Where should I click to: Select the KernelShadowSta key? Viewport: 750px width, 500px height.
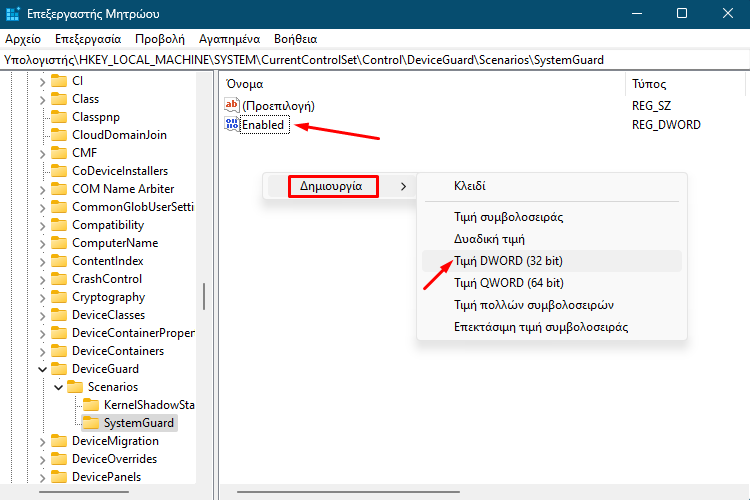149,405
